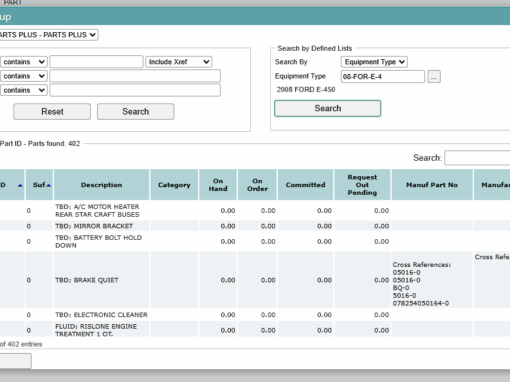The height and width of the screenshot is (382, 510).
Task: Click cross reference 5016-0
Action: (x=404, y=295)
